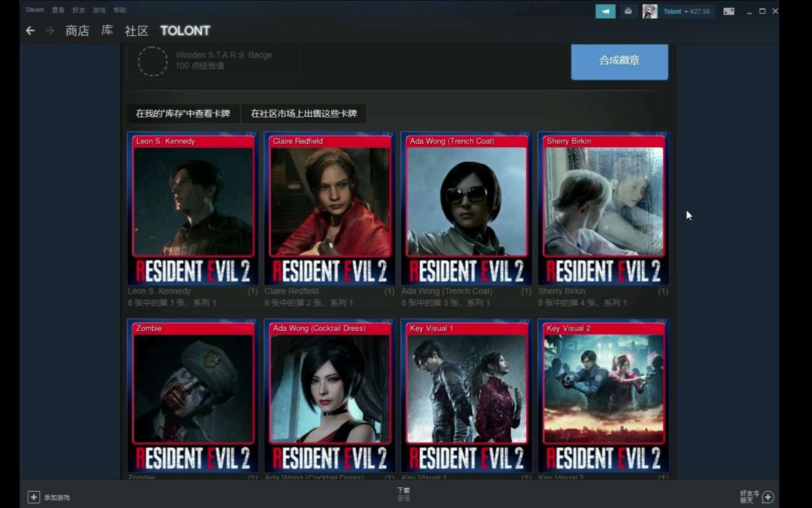Open the Key Visual 1 card
This screenshot has width=812, height=508.
point(467,396)
